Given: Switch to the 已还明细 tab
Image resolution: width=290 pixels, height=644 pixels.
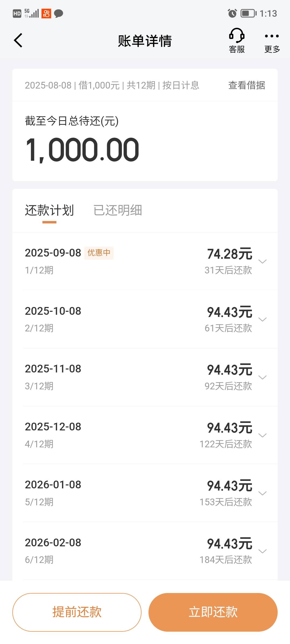Looking at the screenshot, I should point(118,210).
